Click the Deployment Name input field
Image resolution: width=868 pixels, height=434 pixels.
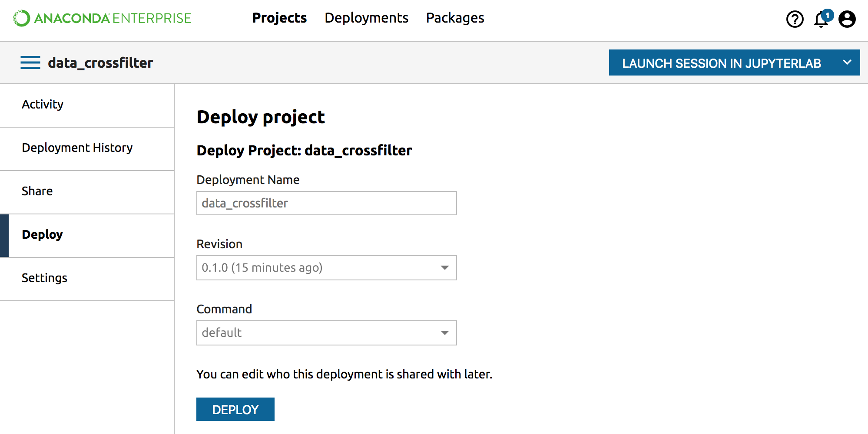[326, 203]
